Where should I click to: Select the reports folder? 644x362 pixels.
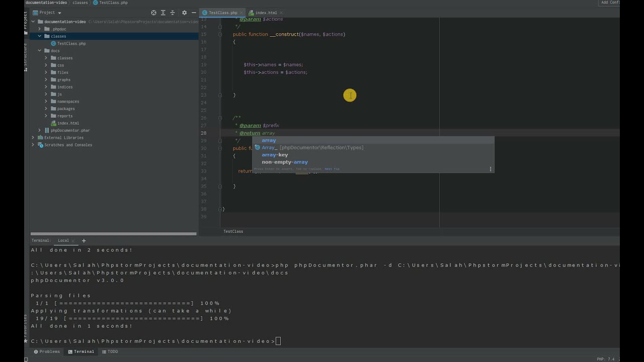click(65, 116)
